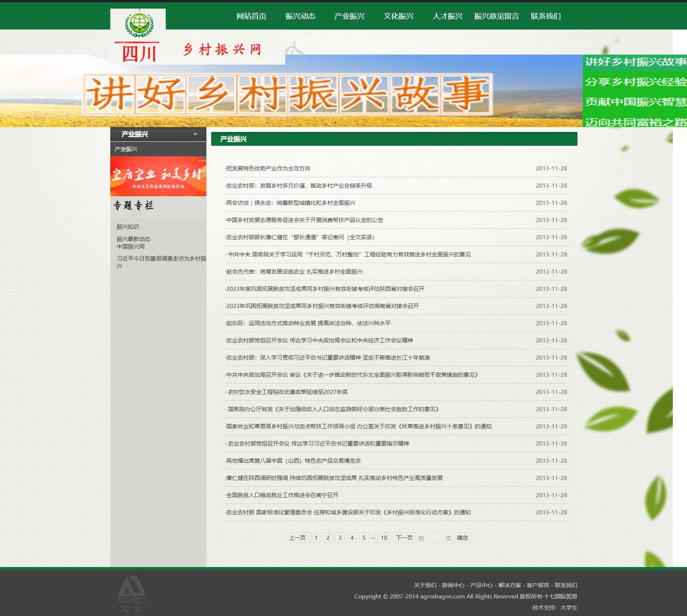
Task: Open 习近平今日到基层调查走访 sidebar link
Action: 161,262
